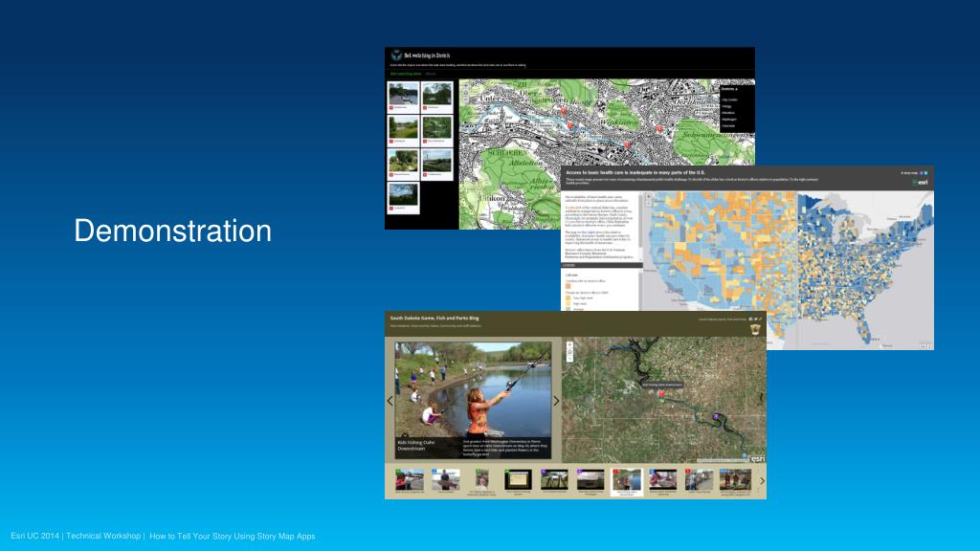Image resolution: width=980 pixels, height=551 pixels.
Task: Click the health care story map title
Action: coord(635,172)
